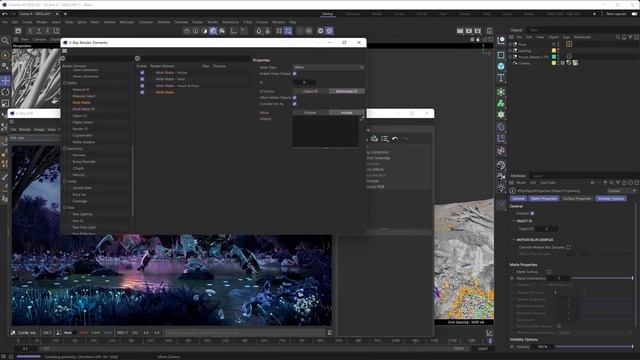Toggle Matte Surface checkbox
This screenshot has height=360, width=640.
point(549,271)
